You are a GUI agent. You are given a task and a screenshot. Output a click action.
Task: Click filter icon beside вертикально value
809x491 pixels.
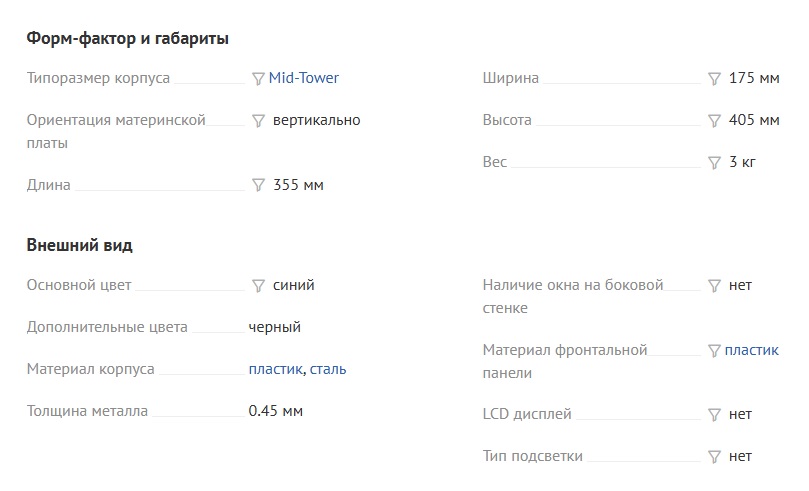(258, 120)
